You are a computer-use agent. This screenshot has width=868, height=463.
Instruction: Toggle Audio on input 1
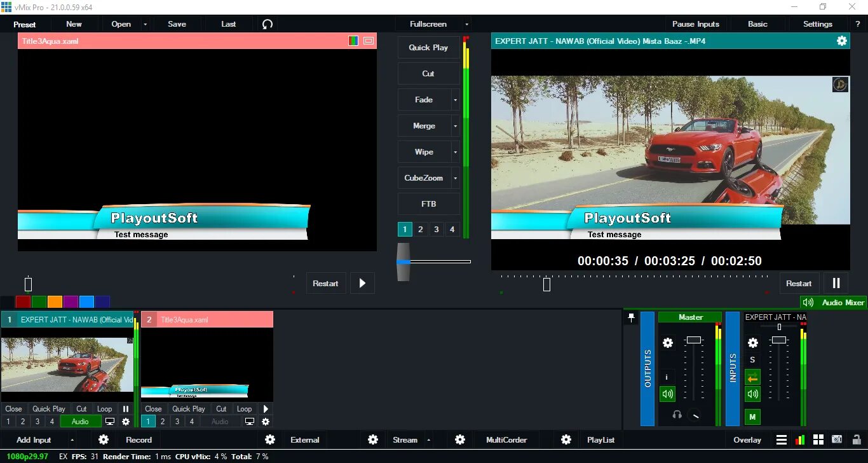(80, 421)
